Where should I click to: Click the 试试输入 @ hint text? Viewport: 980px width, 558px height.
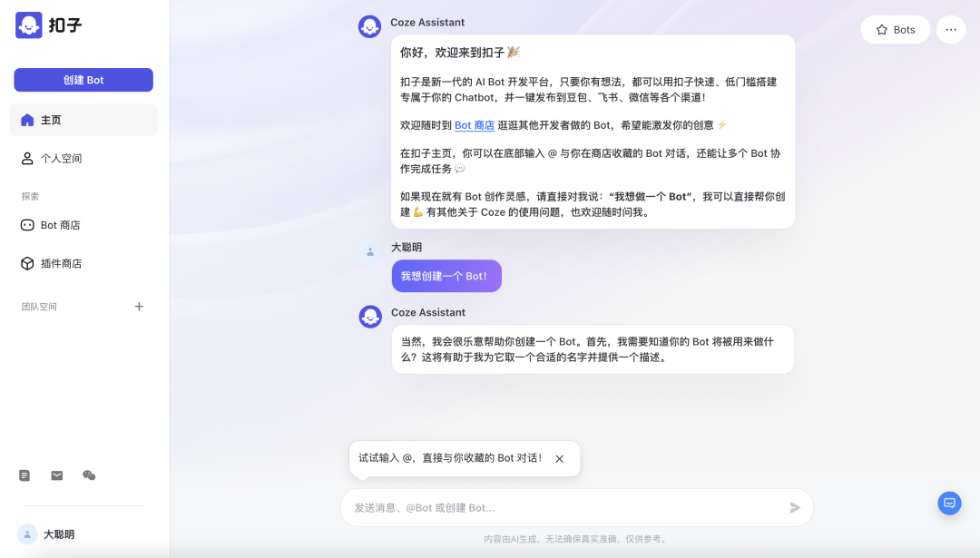pos(451,458)
